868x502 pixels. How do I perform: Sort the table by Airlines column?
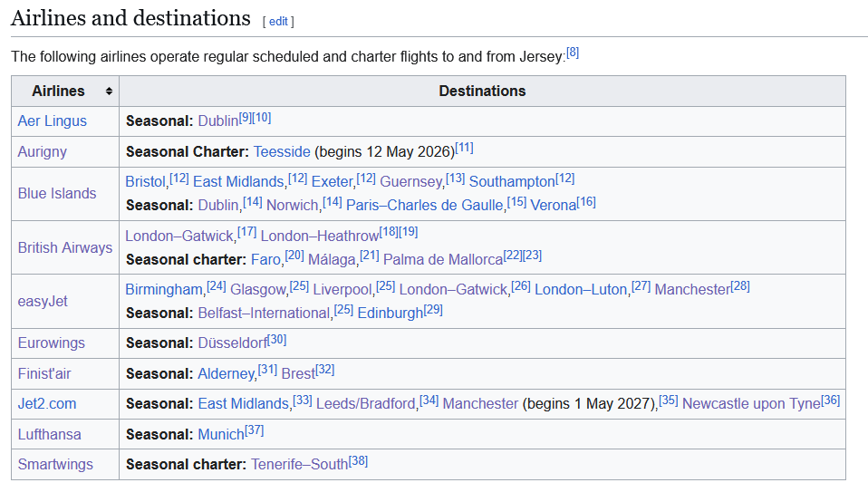point(109,92)
